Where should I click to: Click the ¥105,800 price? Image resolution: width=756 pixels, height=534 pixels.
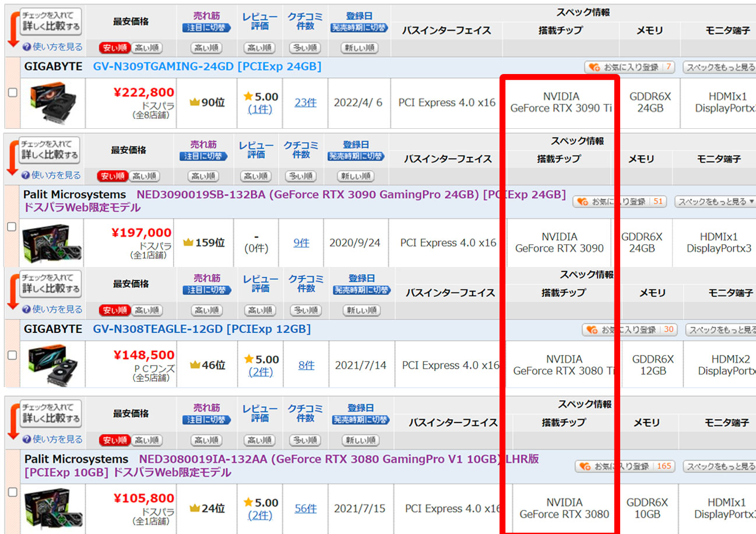(144, 498)
